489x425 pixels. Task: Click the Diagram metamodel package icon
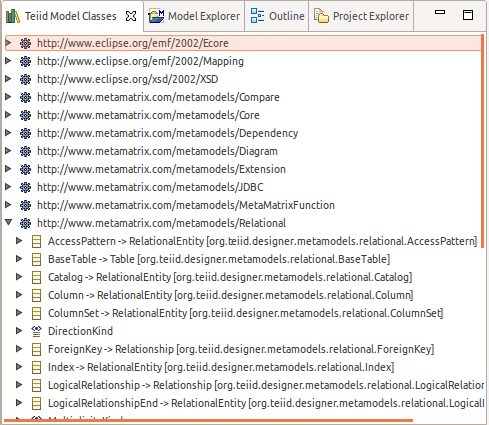pyautogui.click(x=25, y=151)
